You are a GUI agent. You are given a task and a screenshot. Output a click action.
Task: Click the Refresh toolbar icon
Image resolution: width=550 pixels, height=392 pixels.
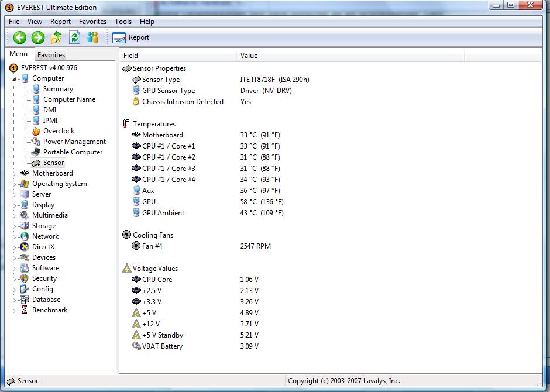point(74,37)
